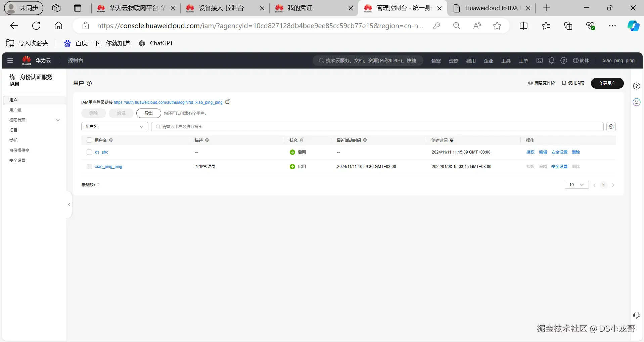The width and height of the screenshot is (644, 342).
Task: Select all users with header checkbox
Action: [89, 140]
